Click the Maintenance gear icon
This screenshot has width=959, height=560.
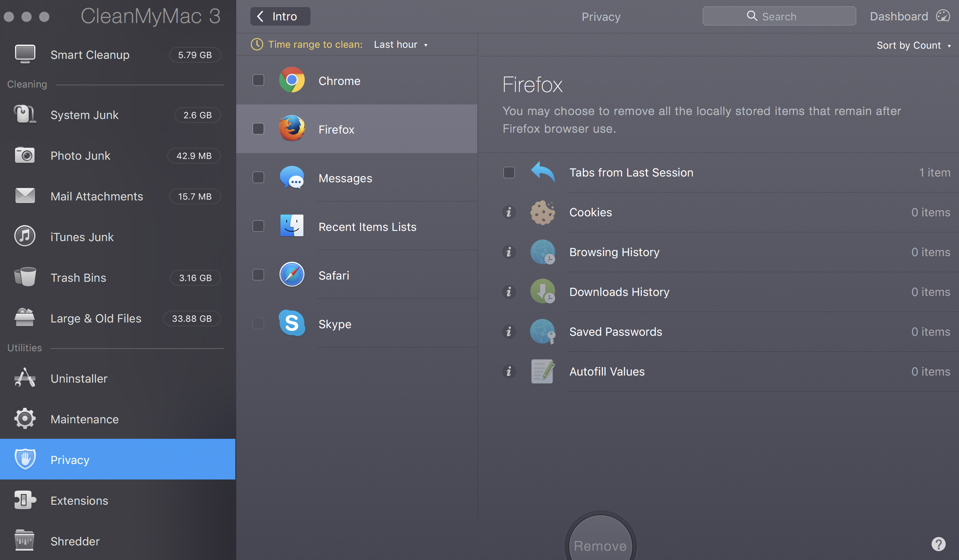tap(25, 418)
